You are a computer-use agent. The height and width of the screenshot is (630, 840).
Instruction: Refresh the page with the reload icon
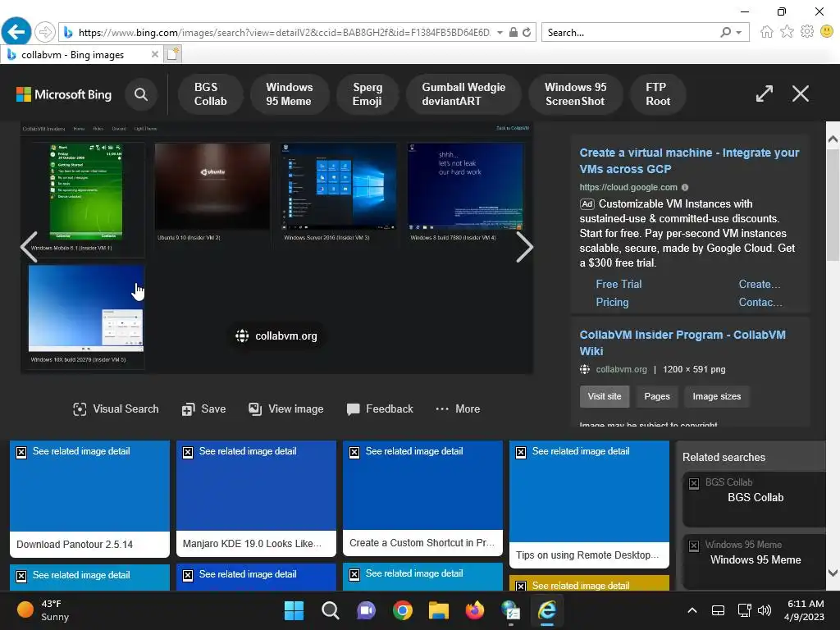527,33
